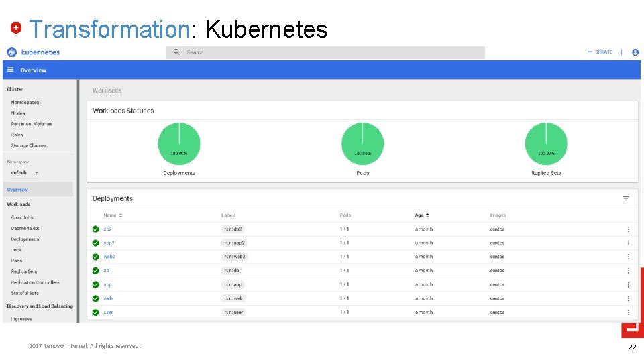Click the green status check for app
The height and width of the screenshot is (362, 644).
96,285
